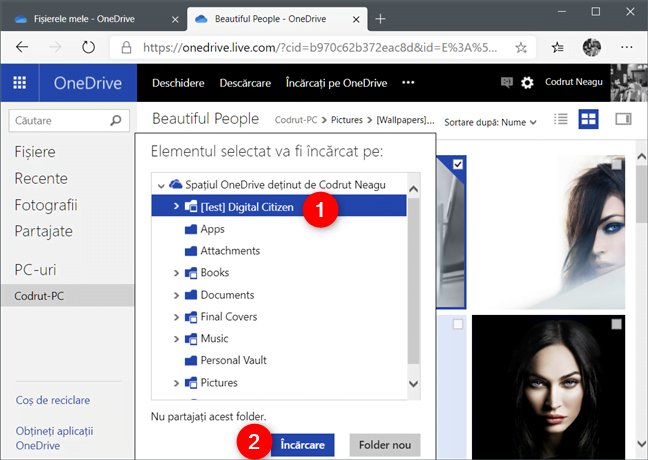Open Fotografii in the left navigation
This screenshot has height=460, width=648.
point(46,205)
